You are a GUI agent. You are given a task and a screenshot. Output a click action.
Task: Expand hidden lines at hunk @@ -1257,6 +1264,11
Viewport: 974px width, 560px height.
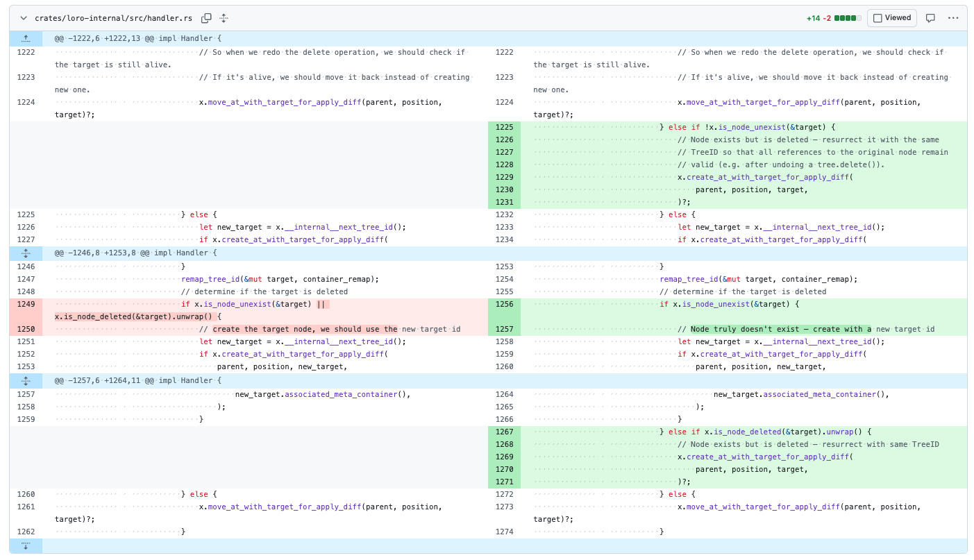tap(26, 381)
